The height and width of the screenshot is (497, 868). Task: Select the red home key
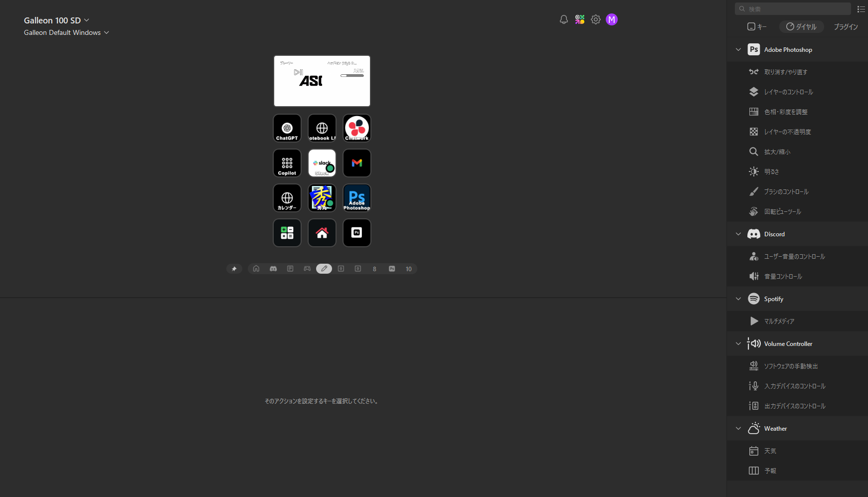click(x=322, y=233)
